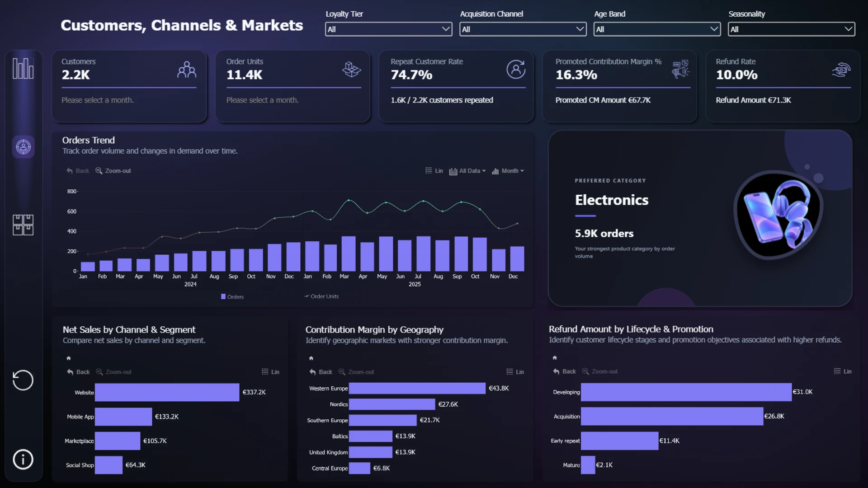Click the Promoted Contribution Margin megaphone icon
This screenshot has width=868, height=488.
point(680,70)
